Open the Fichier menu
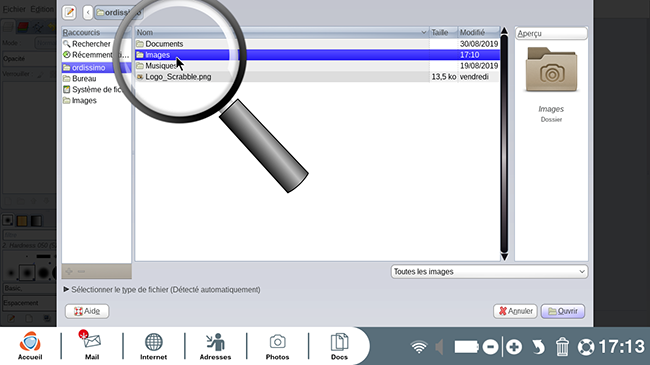 click(x=14, y=9)
